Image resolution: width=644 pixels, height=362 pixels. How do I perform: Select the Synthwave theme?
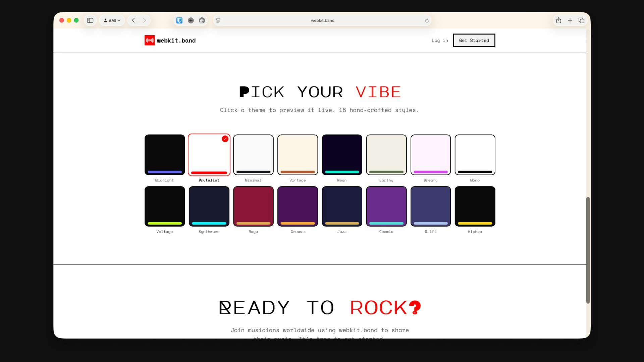(209, 206)
